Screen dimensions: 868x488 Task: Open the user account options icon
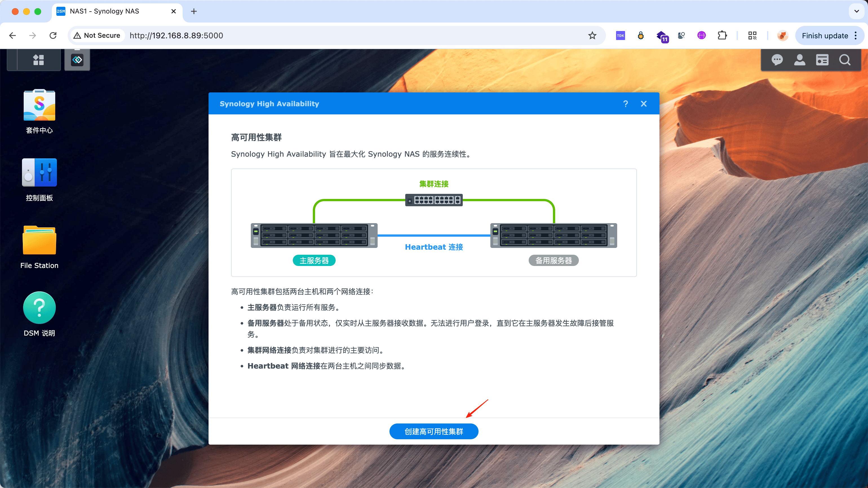(800, 60)
